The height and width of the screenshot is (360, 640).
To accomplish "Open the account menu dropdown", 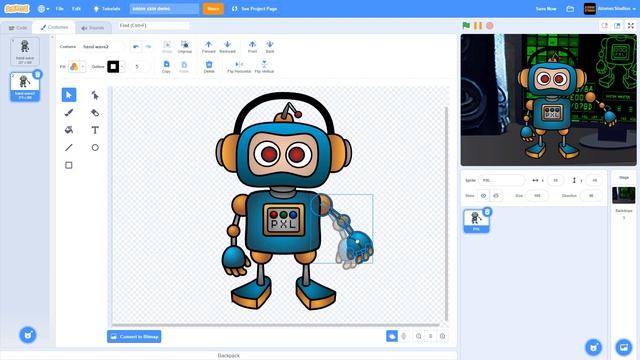I will (x=610, y=9).
